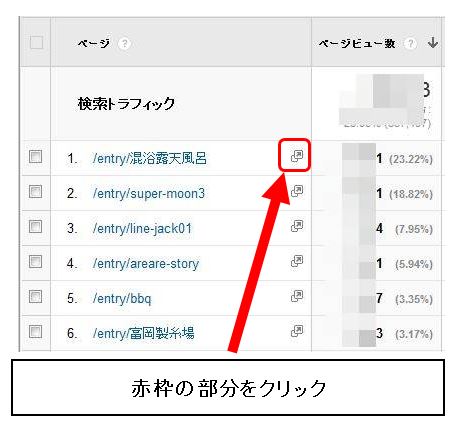Tick checkbox for the super-moon3 row

click(x=35, y=192)
